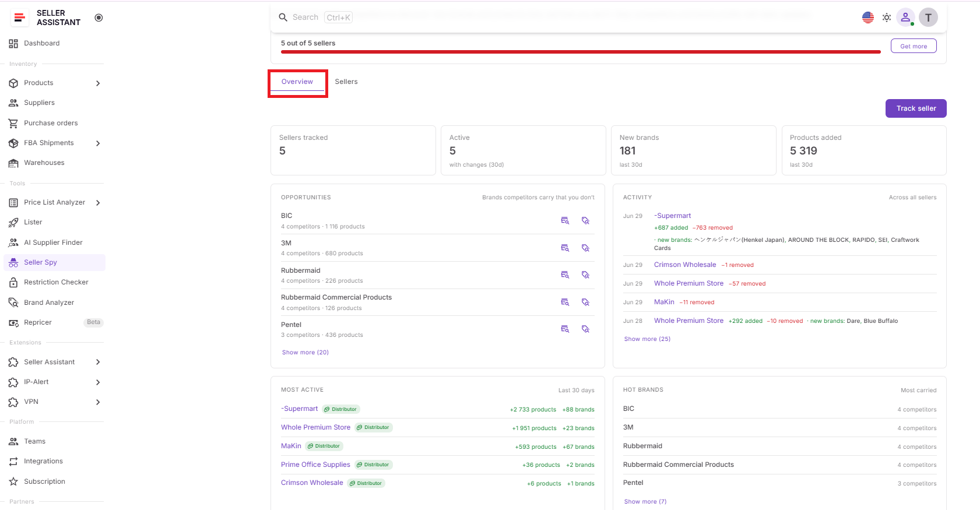Open the user account icon

click(x=905, y=17)
